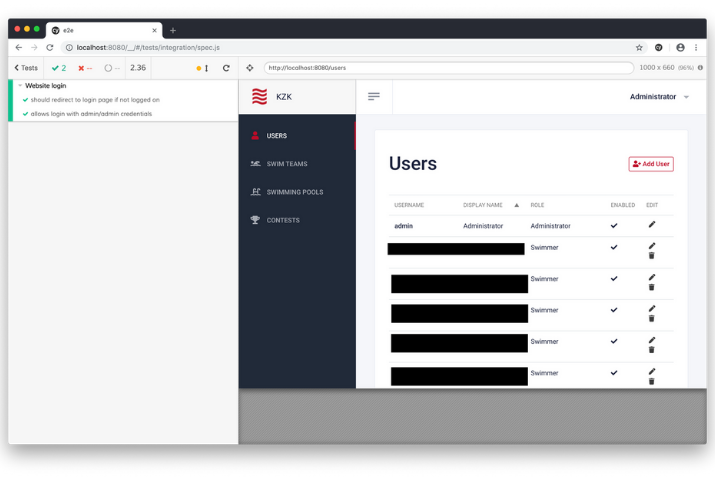Click the rerun tests reload icon
715x480 pixels.
click(226, 68)
